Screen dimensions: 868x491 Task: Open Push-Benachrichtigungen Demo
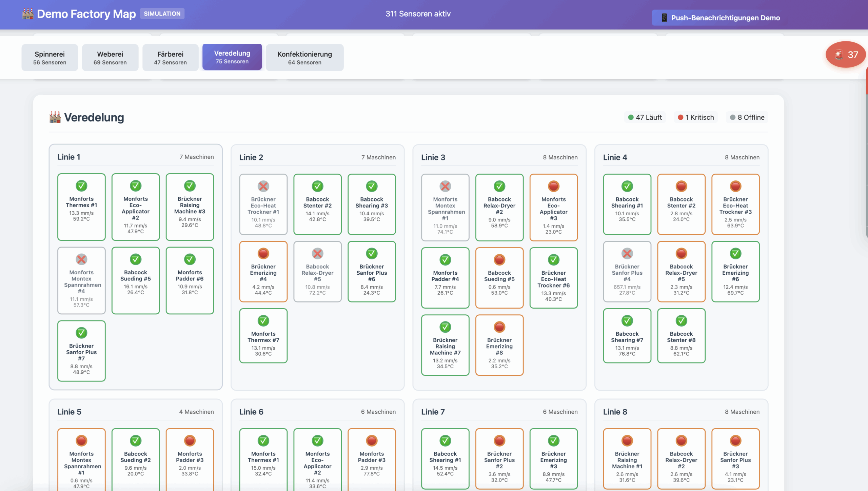tap(720, 18)
